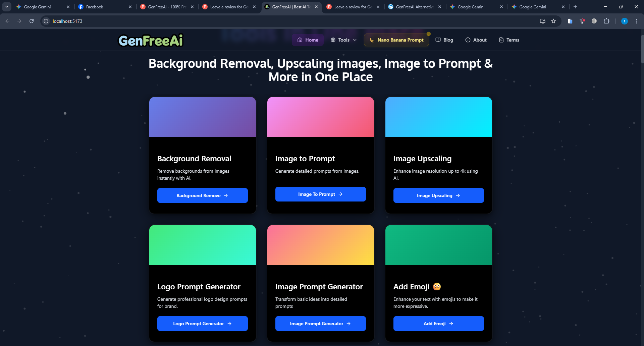Open the blue profile avatar icon

(x=624, y=21)
